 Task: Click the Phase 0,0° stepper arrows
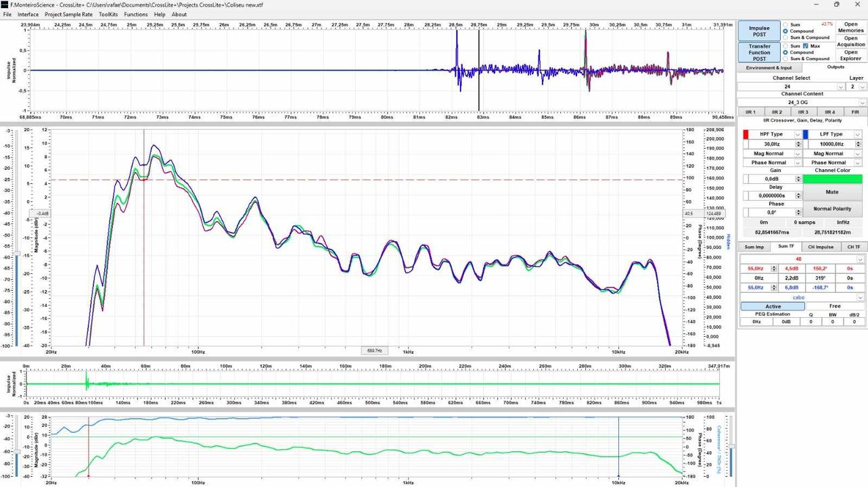798,212
